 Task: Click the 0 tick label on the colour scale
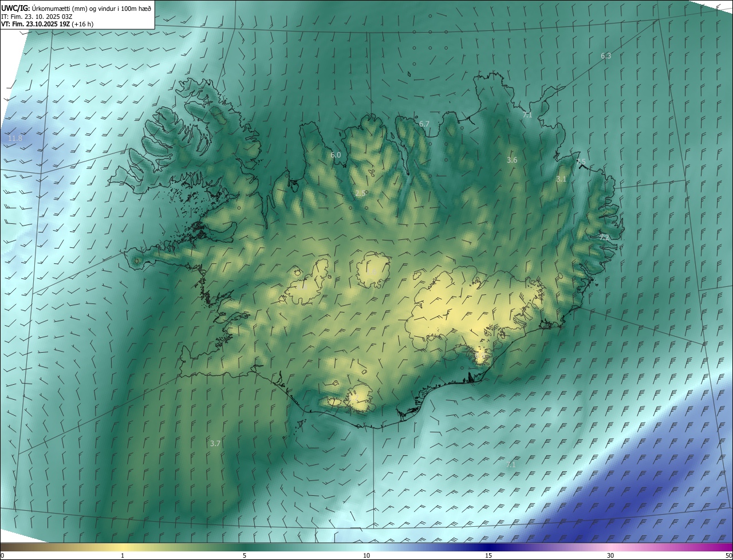point(2,555)
